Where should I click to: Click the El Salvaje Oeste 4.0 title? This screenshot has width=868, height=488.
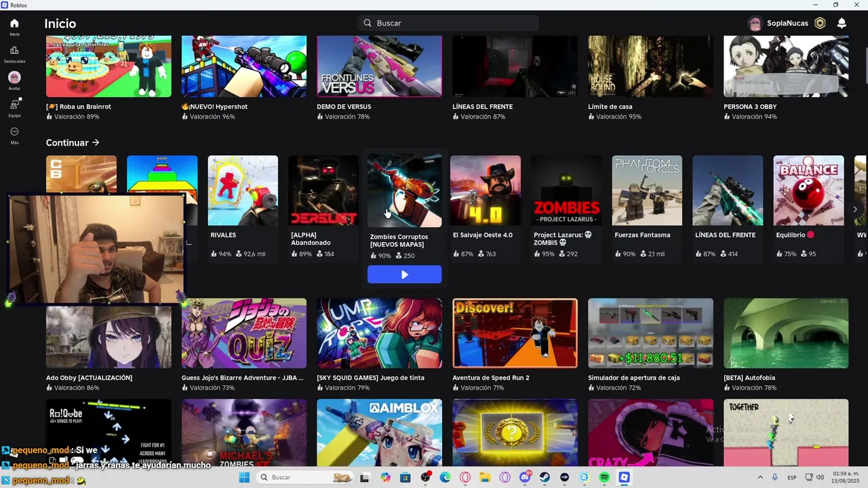click(483, 235)
